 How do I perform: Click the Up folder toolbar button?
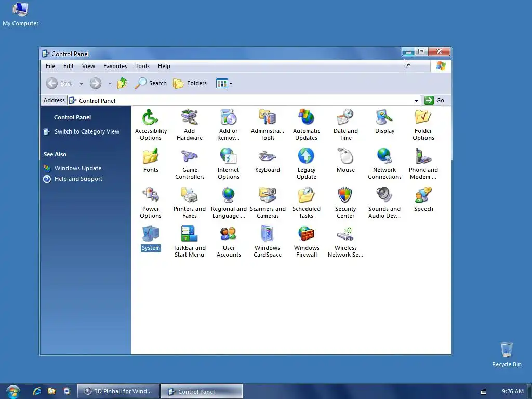(x=122, y=83)
